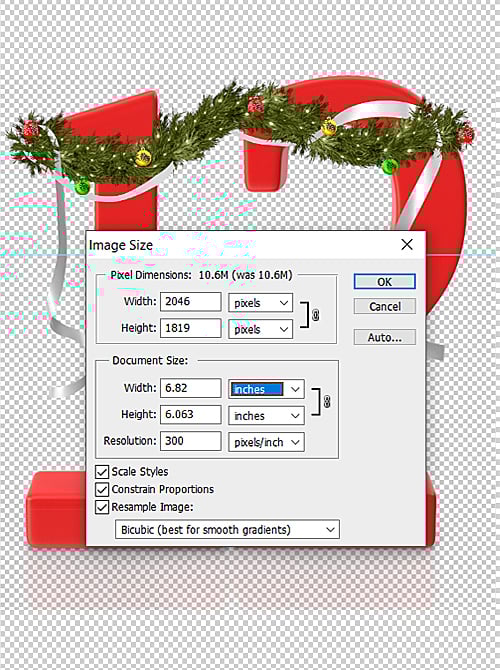Open the pixel width units dropdown

[x=261, y=303]
